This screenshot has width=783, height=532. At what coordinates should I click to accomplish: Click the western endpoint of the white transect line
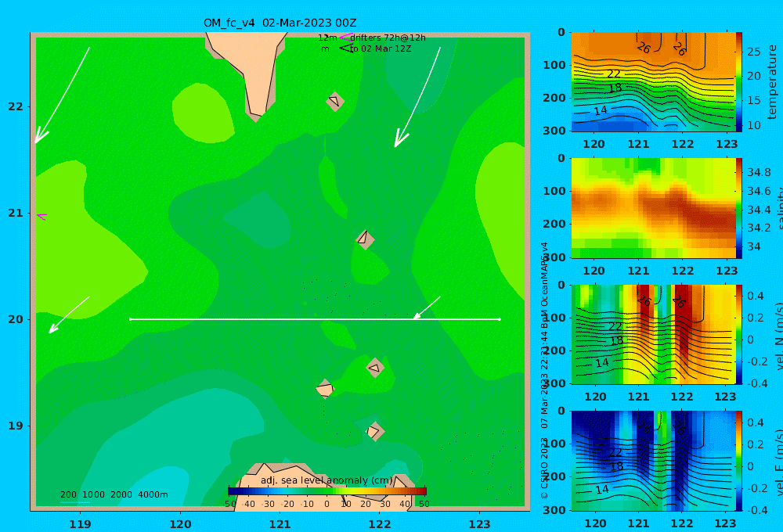[130, 319]
